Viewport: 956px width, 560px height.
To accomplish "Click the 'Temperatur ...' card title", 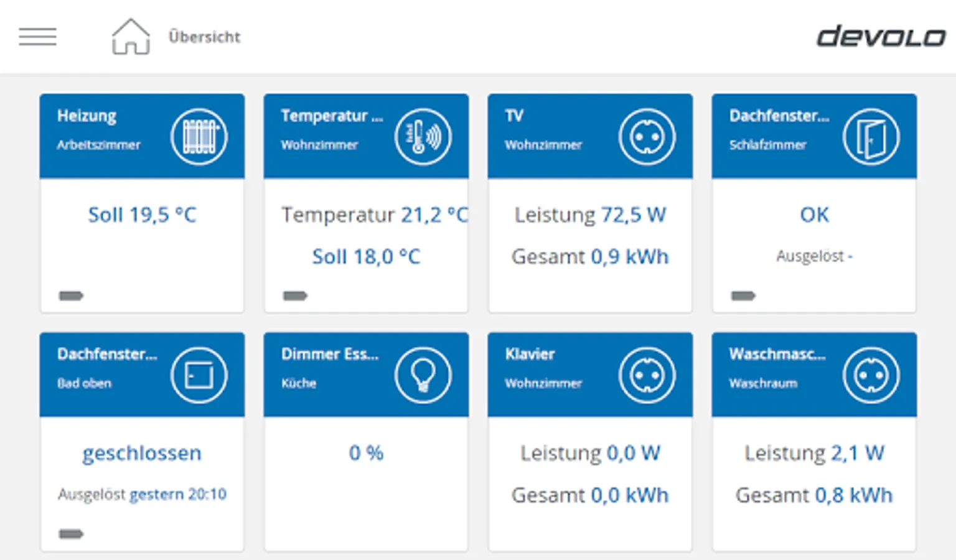I will click(332, 116).
